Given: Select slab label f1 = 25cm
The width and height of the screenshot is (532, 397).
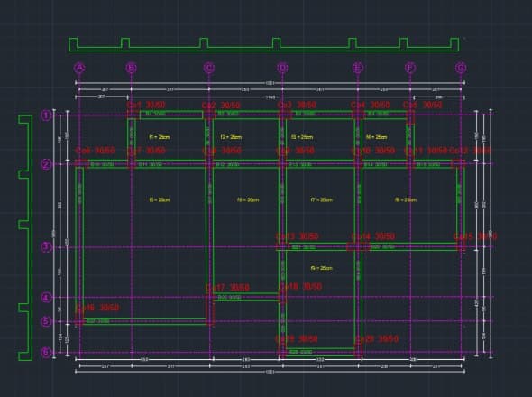Looking at the screenshot, I should [160, 137].
